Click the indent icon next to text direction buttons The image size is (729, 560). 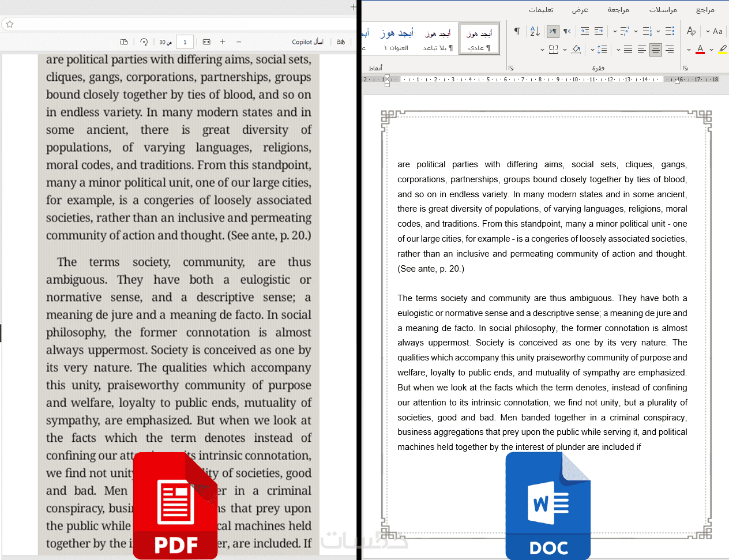tap(585, 31)
